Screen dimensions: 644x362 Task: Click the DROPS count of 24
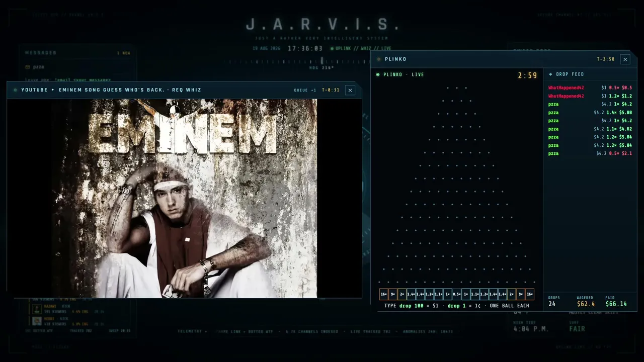[x=552, y=304]
